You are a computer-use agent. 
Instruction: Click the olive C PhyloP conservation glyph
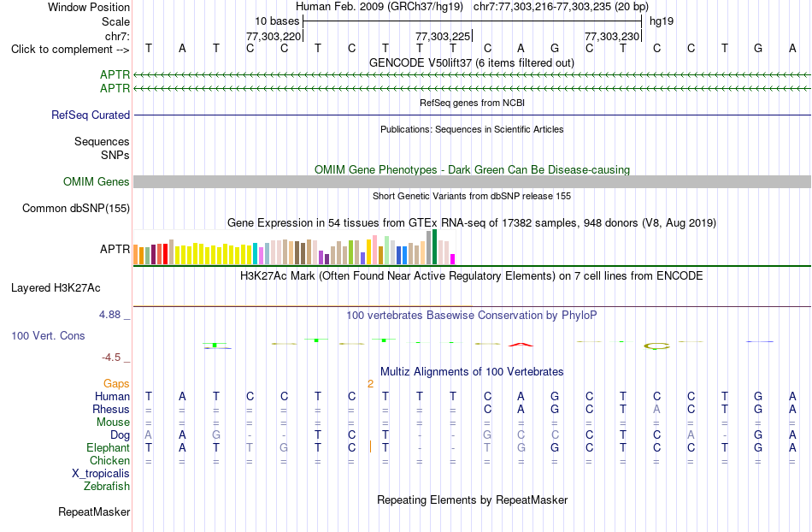point(656,346)
